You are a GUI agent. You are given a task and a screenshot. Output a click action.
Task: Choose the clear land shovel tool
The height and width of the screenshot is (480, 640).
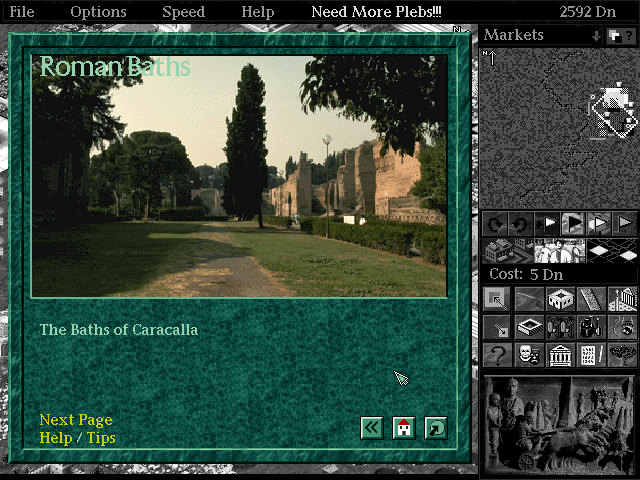click(529, 299)
